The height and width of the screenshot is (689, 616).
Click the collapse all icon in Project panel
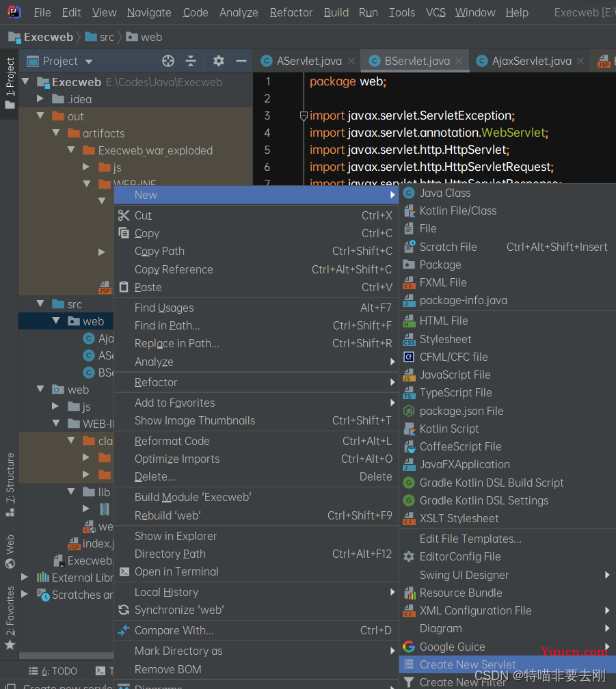[x=191, y=61]
